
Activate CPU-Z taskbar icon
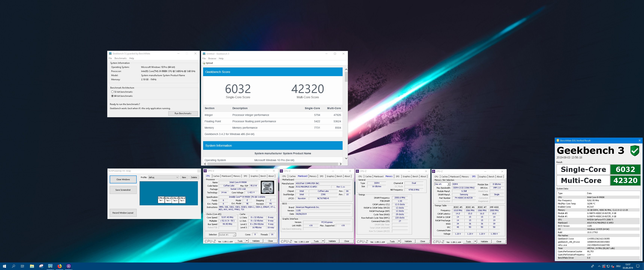click(69, 266)
